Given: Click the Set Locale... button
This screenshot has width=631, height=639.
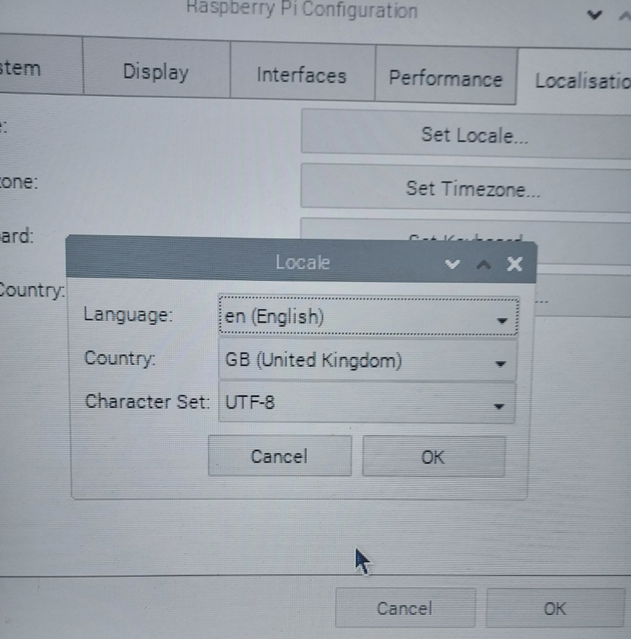Looking at the screenshot, I should tap(466, 134).
